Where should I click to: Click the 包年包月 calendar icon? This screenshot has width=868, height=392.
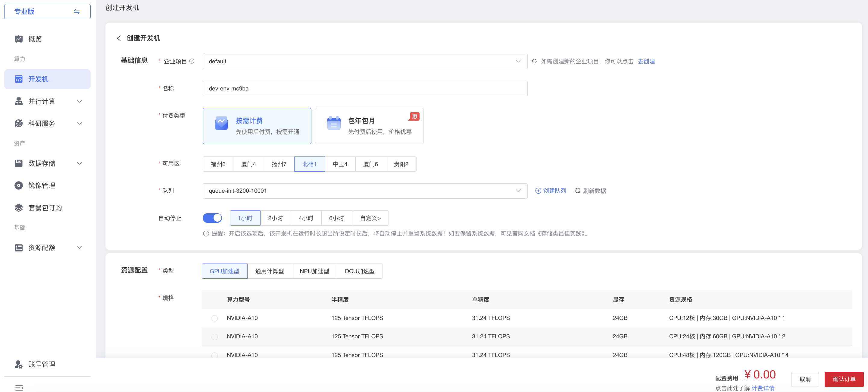click(334, 123)
